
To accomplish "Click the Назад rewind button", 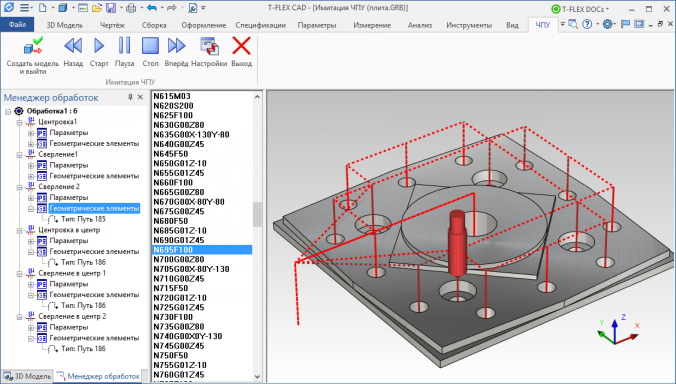I will 73,46.
